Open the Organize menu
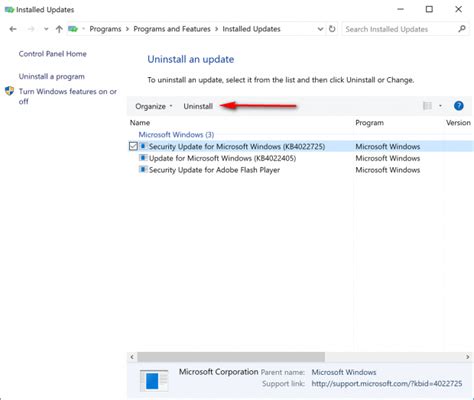 (154, 106)
